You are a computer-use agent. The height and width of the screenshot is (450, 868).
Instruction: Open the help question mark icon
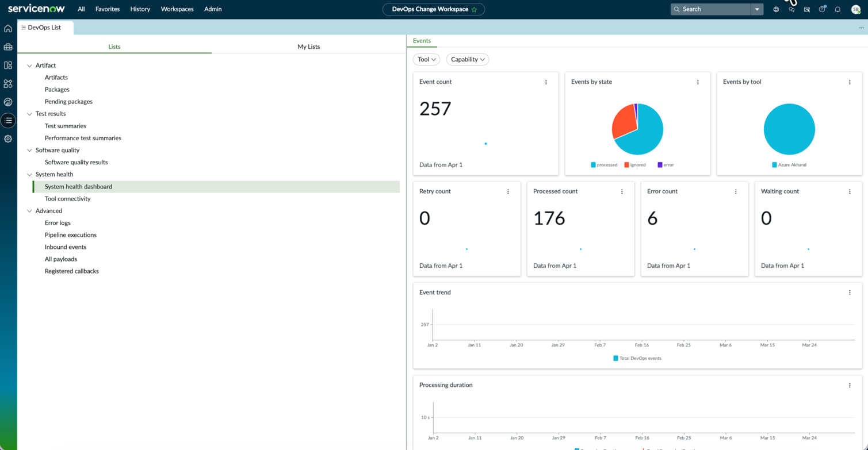point(822,9)
